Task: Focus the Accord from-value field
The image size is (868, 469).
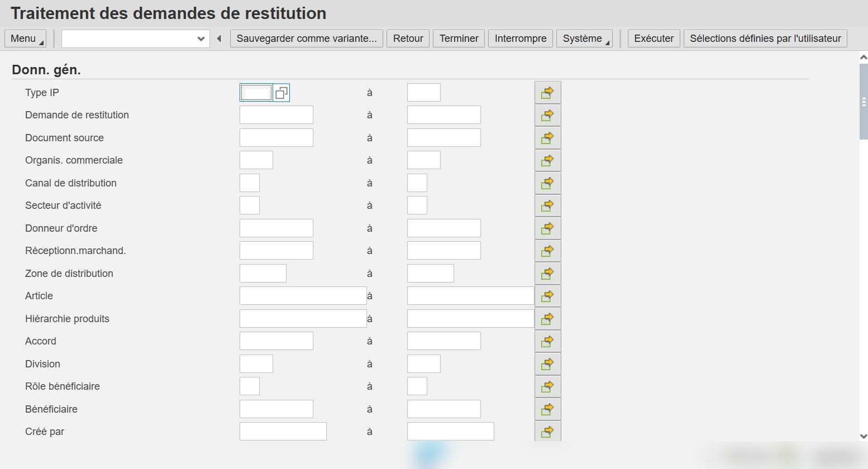Action: pos(276,341)
